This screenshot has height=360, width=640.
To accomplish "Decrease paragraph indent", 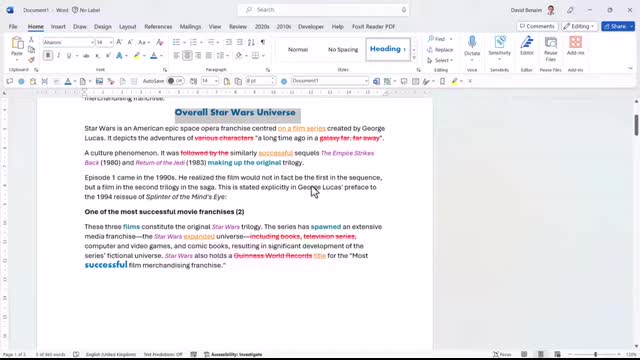I will tap(229, 42).
